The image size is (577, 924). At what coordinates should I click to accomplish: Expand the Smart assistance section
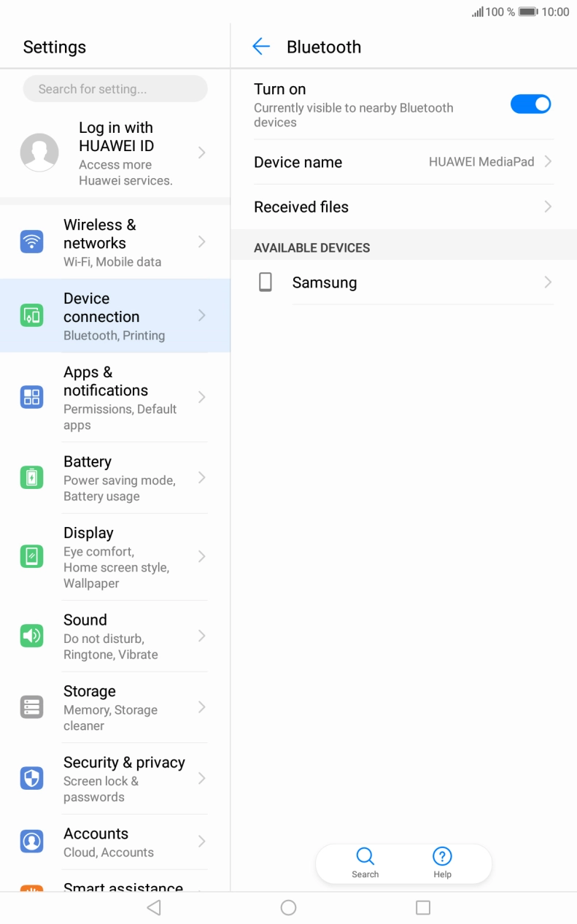pyautogui.click(x=123, y=887)
